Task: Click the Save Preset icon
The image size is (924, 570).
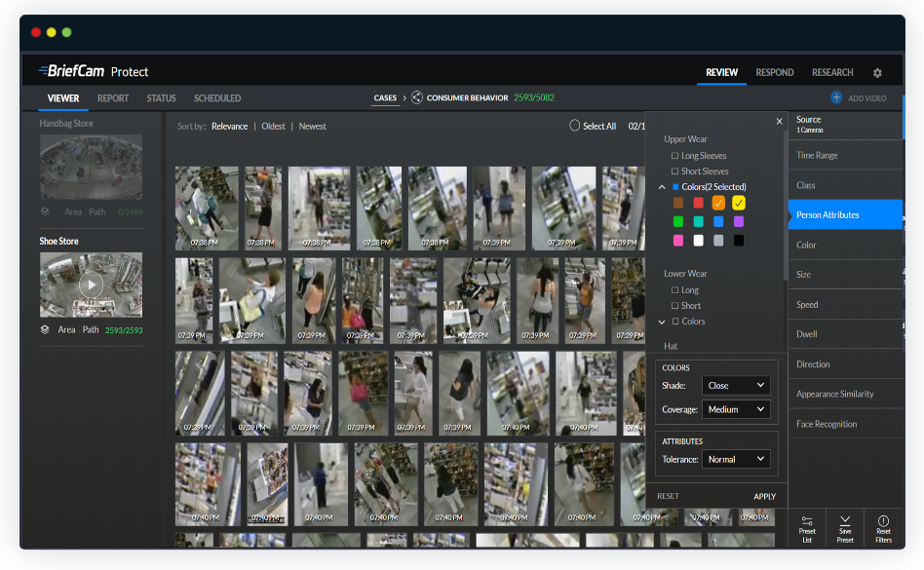Action: (845, 521)
